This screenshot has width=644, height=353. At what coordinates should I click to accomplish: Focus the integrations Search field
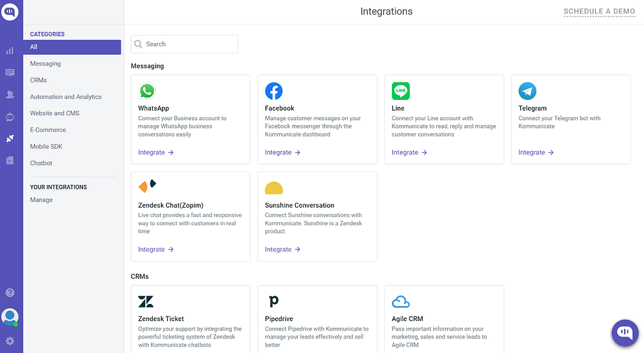[x=189, y=44]
